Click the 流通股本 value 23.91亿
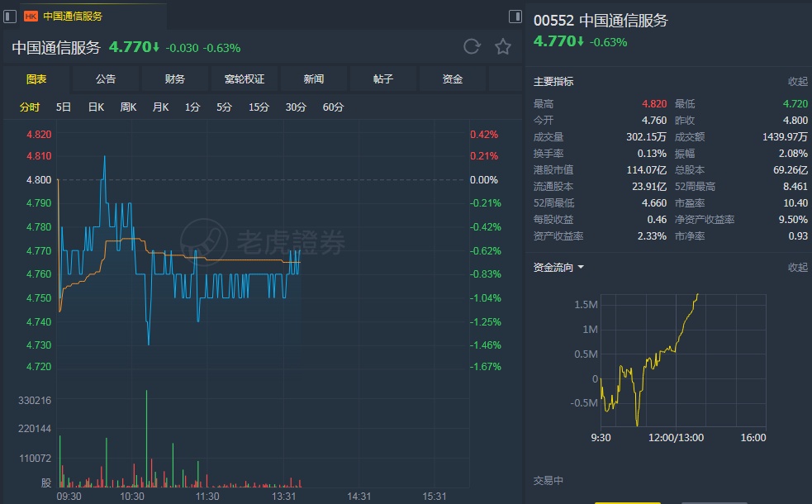This screenshot has height=504, width=812. point(649,187)
